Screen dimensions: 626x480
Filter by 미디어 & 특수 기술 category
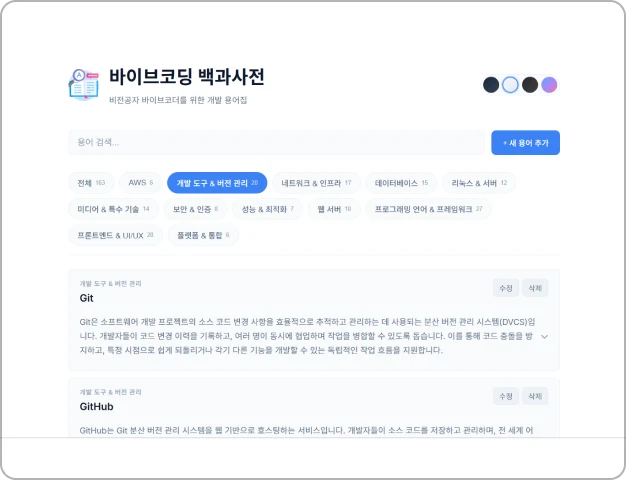[x=113, y=209]
